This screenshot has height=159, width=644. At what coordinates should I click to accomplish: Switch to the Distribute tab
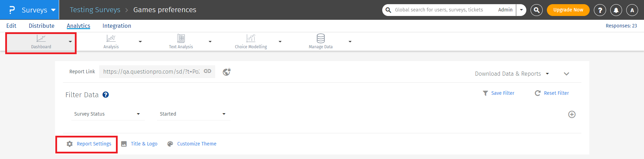point(41,26)
